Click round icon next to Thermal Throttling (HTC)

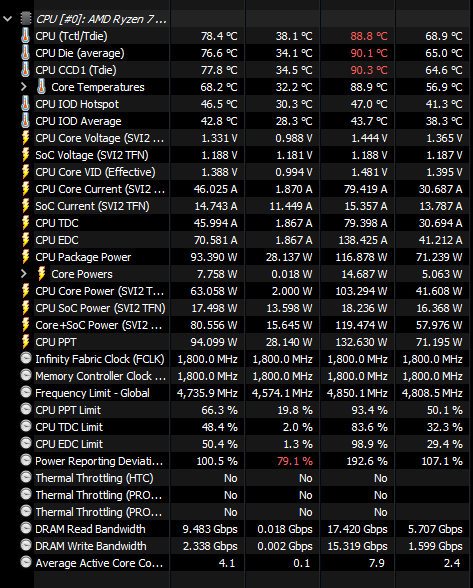(x=26, y=477)
